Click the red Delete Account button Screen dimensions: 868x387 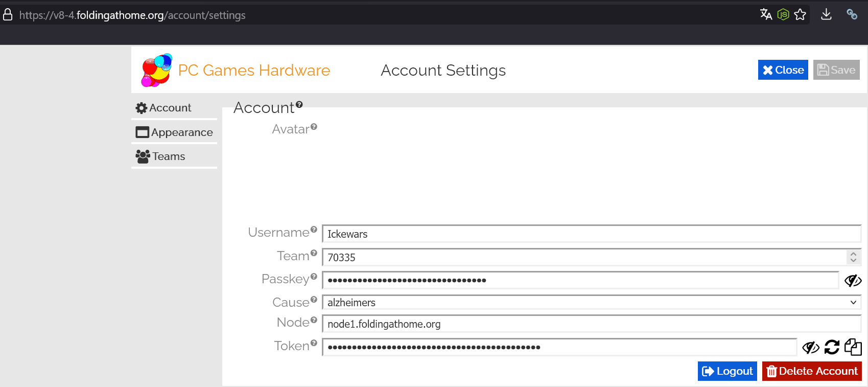[x=812, y=371]
